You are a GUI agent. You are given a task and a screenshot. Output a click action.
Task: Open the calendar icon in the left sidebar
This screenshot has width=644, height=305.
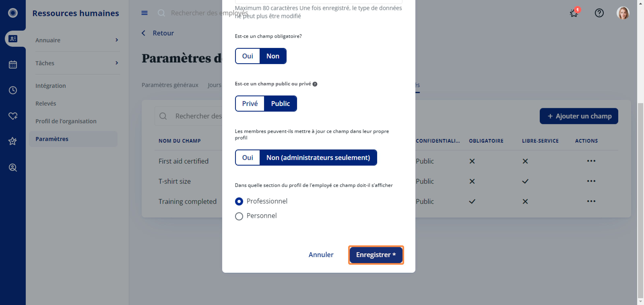13,64
